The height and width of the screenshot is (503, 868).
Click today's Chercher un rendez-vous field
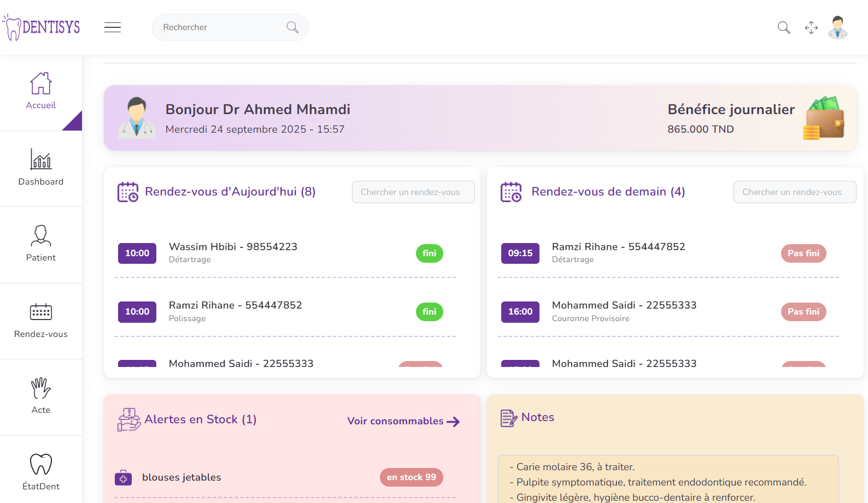413,192
